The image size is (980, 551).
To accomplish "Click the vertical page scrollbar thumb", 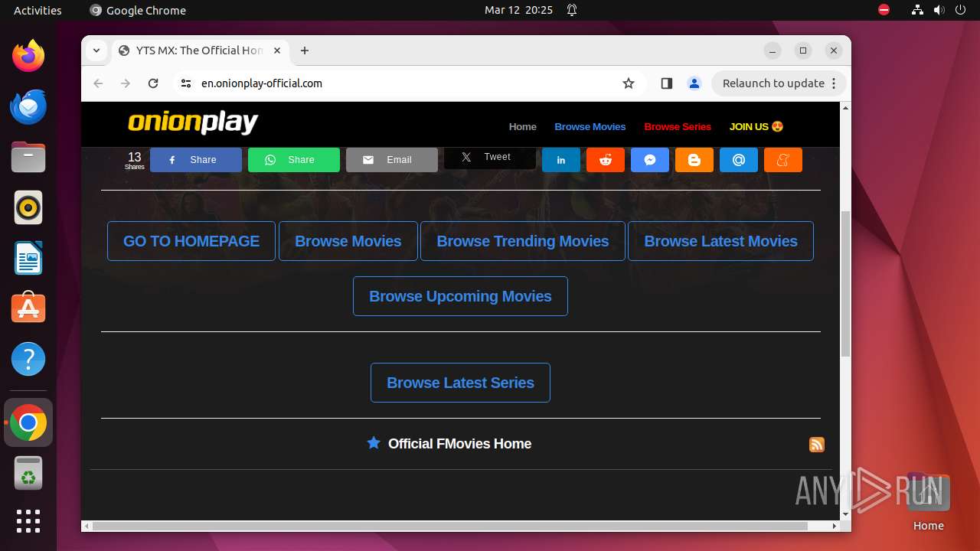I will (845, 283).
